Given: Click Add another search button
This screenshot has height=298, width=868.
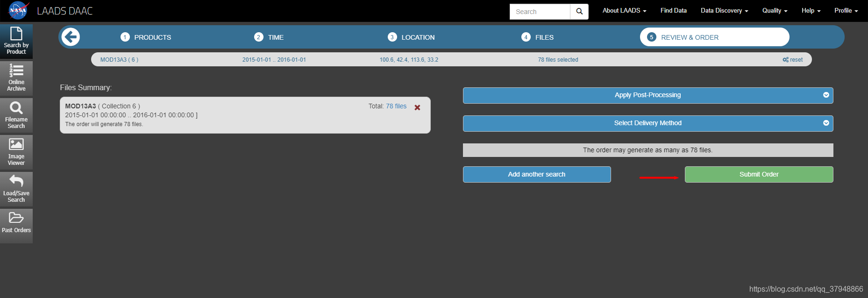Looking at the screenshot, I should [537, 175].
